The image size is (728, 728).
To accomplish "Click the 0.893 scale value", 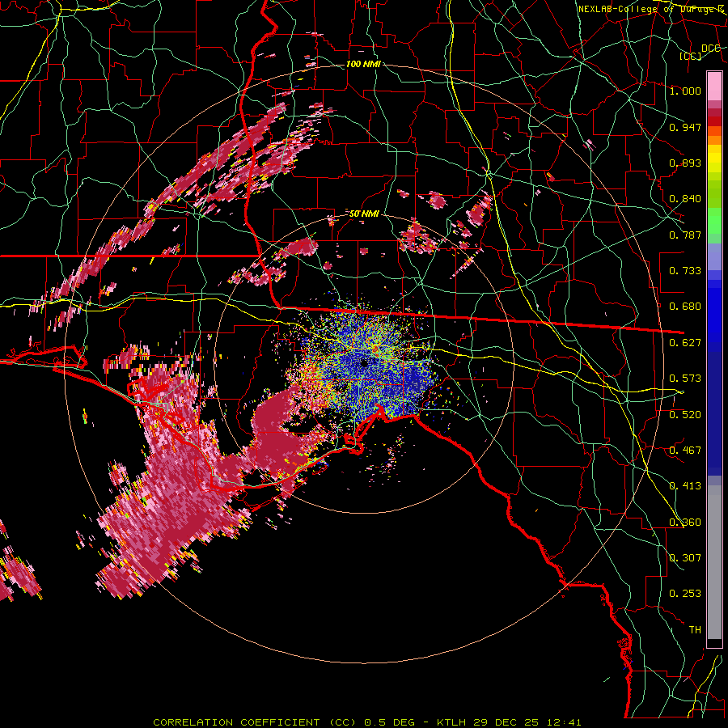I will click(685, 163).
